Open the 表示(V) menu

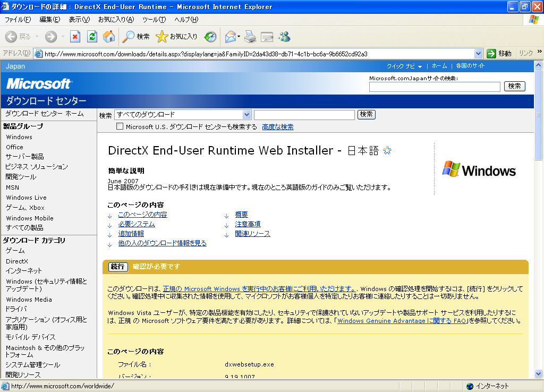(x=79, y=20)
